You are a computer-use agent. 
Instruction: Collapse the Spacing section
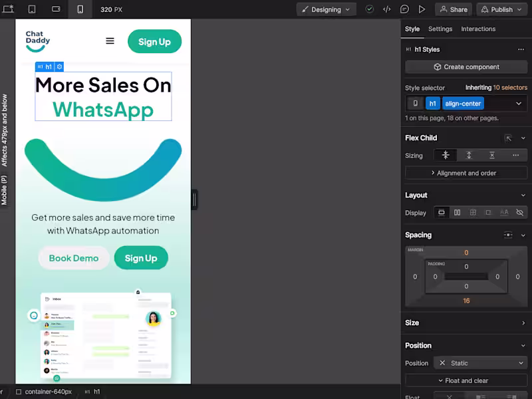[x=523, y=235]
